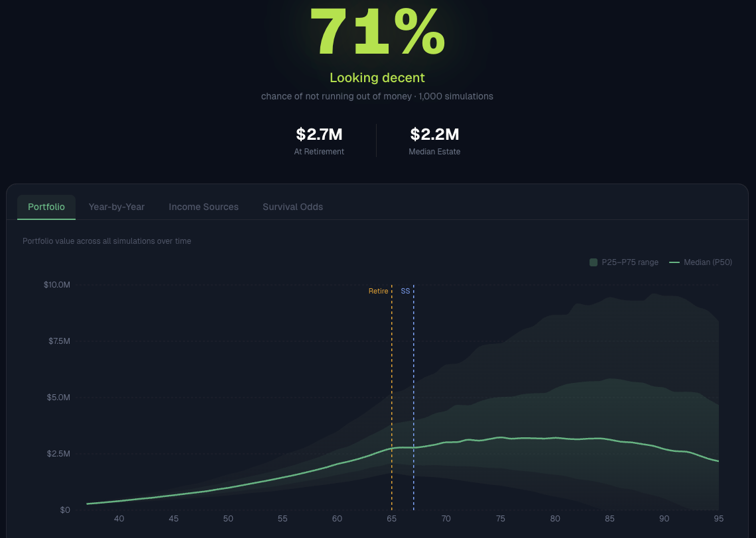Click the P25–P75 range legend swatch
This screenshot has width=756, height=538.
(594, 262)
